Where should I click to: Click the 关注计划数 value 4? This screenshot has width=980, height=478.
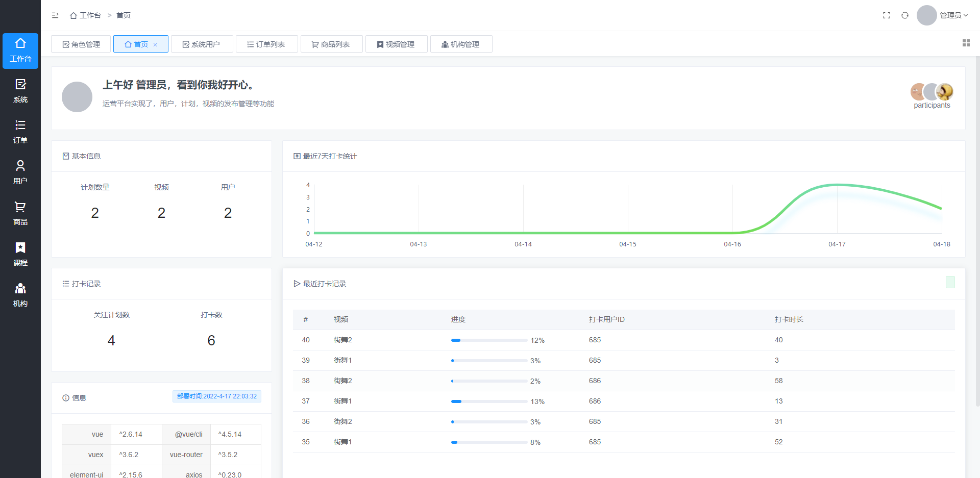111,340
